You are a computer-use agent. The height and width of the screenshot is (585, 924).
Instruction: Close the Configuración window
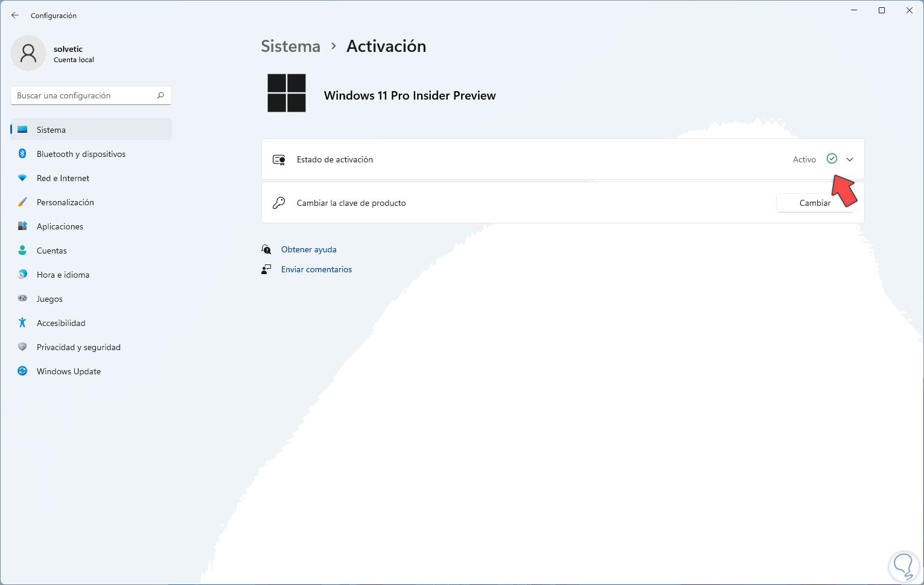point(910,10)
